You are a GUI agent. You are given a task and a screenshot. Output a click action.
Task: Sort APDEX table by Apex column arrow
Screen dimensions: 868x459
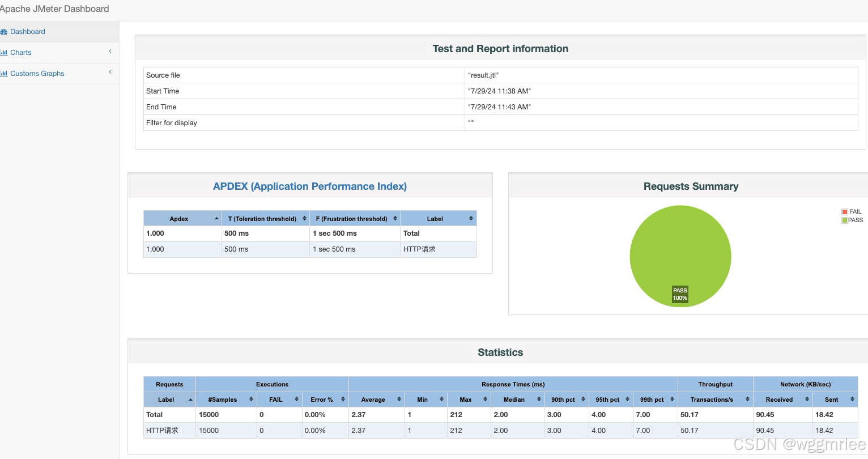point(216,219)
